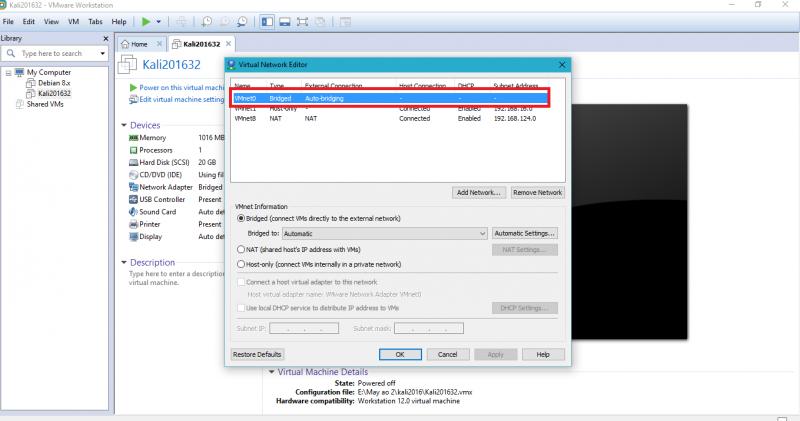Click the black VM preview thumbnail
Viewport: 800px width, 421px height.
629,222
